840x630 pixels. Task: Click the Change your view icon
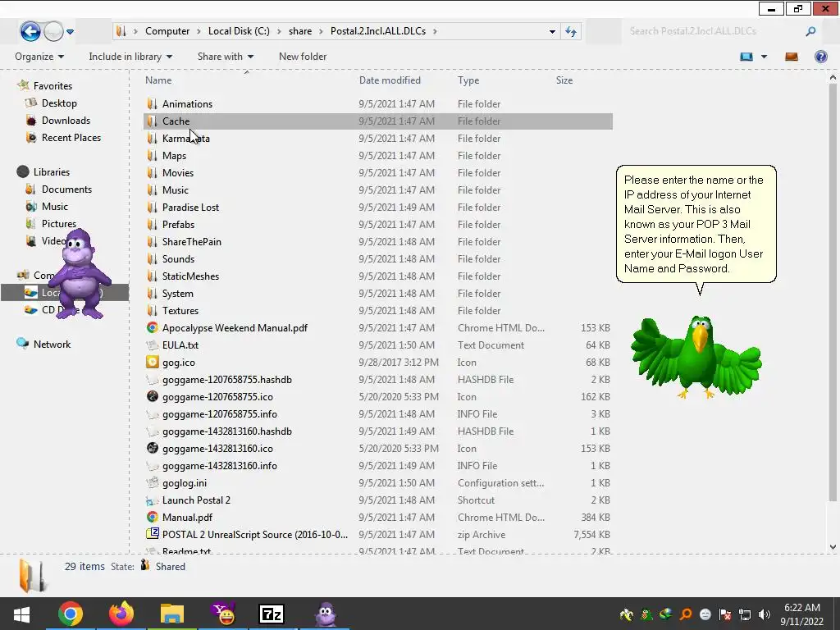click(746, 57)
